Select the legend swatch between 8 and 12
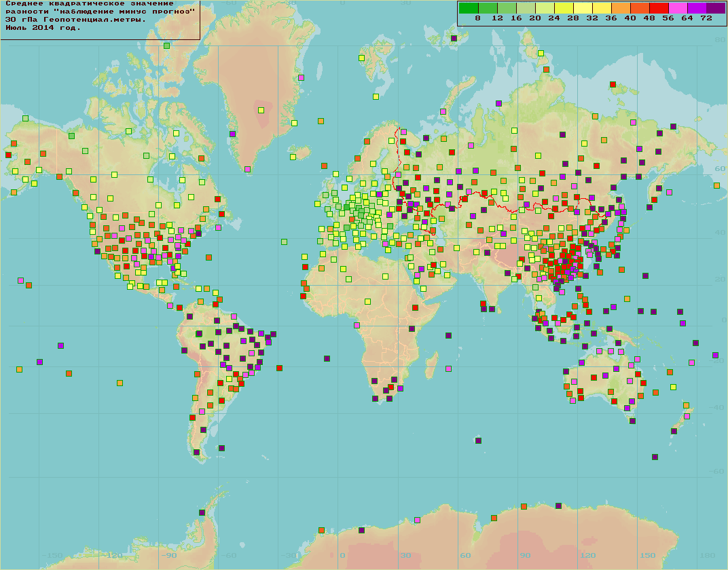 point(488,7)
